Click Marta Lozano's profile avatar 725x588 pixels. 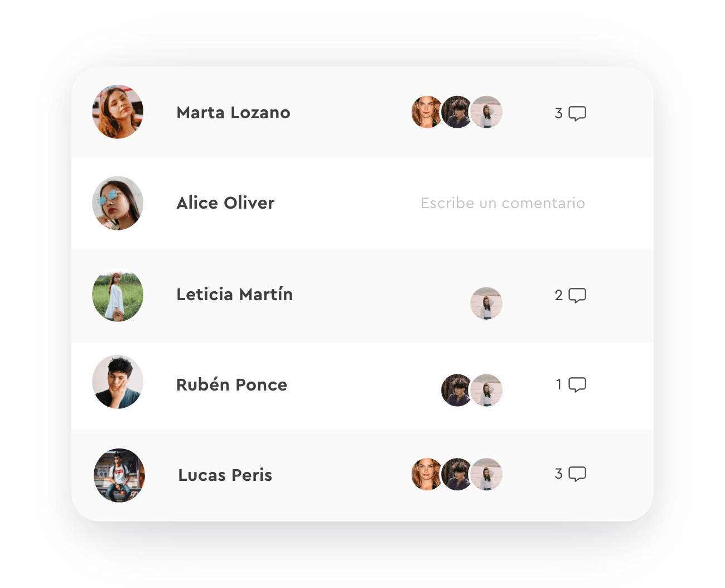[118, 112]
